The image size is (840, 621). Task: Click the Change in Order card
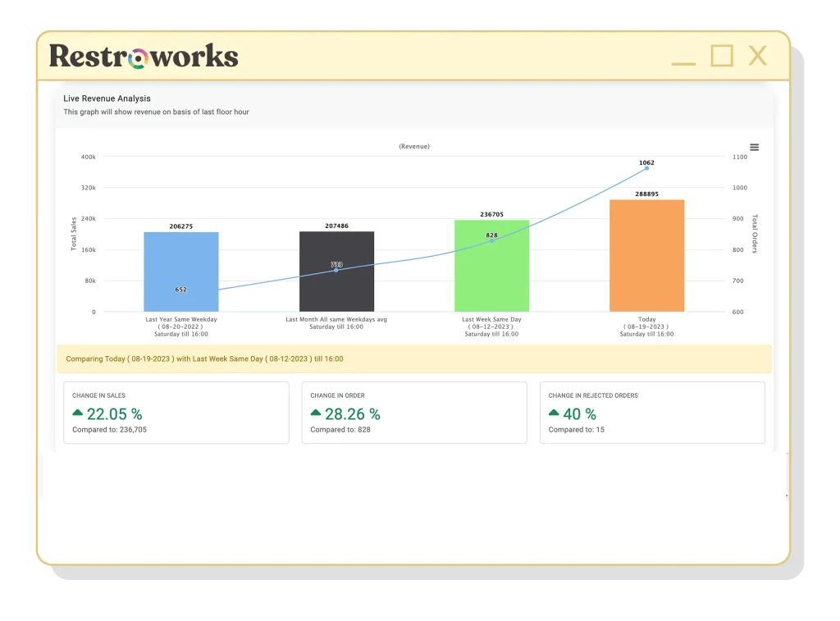[x=414, y=412]
